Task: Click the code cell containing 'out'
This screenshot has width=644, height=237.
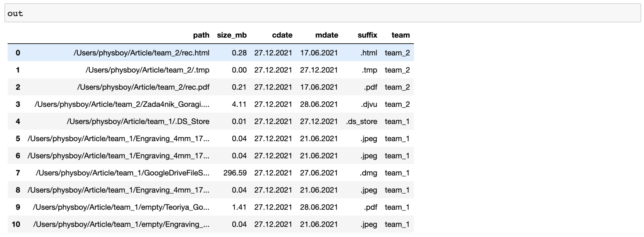Action: [322, 13]
